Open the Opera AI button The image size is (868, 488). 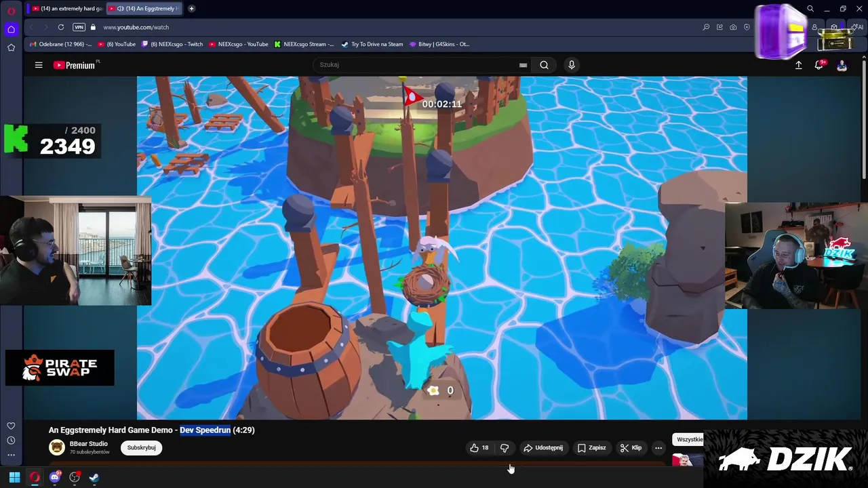858,27
